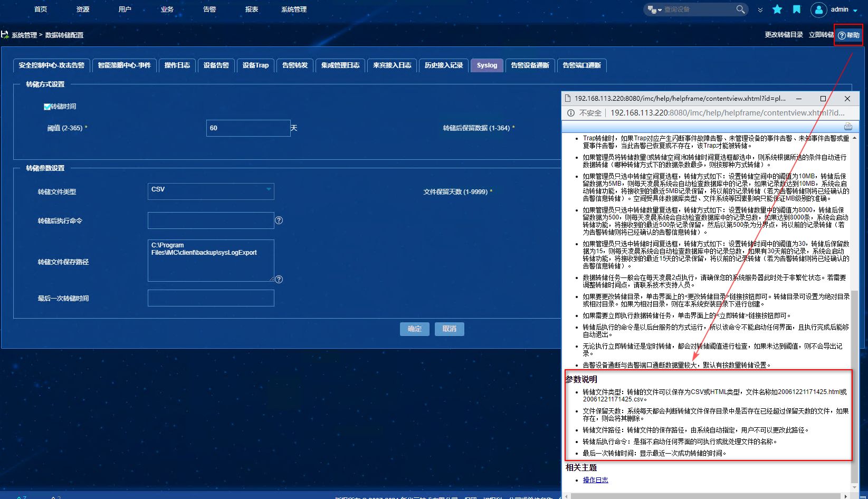Viewport: 868px width, 499px height.
Task: Toggle the 转储时间 checkbox
Action: point(47,107)
